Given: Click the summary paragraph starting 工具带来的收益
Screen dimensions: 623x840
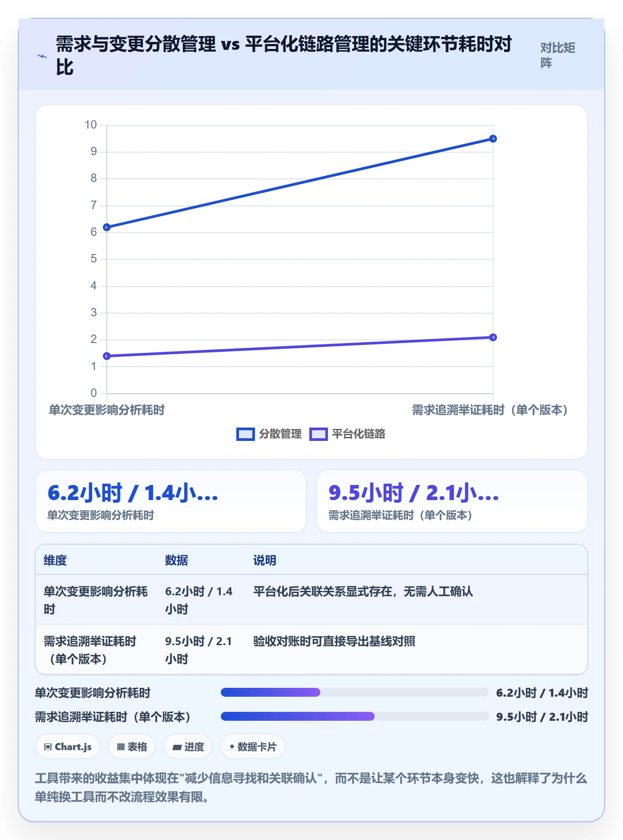Looking at the screenshot, I should tap(311, 787).
